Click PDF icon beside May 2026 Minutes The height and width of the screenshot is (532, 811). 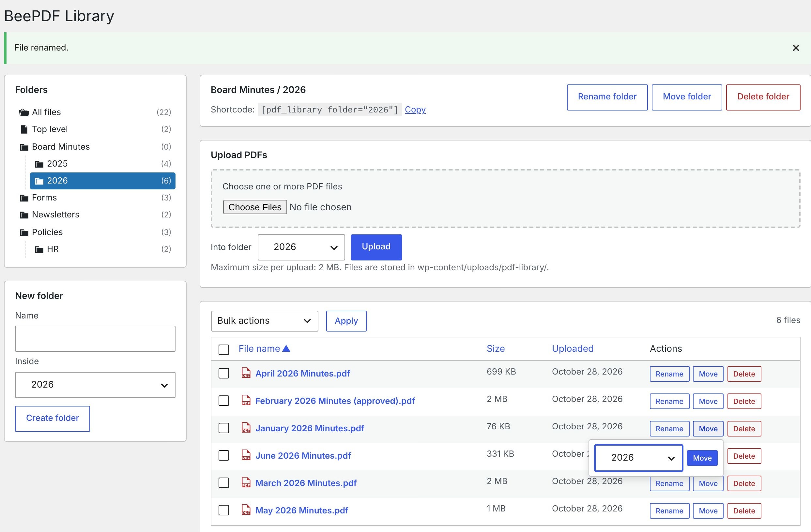246,510
